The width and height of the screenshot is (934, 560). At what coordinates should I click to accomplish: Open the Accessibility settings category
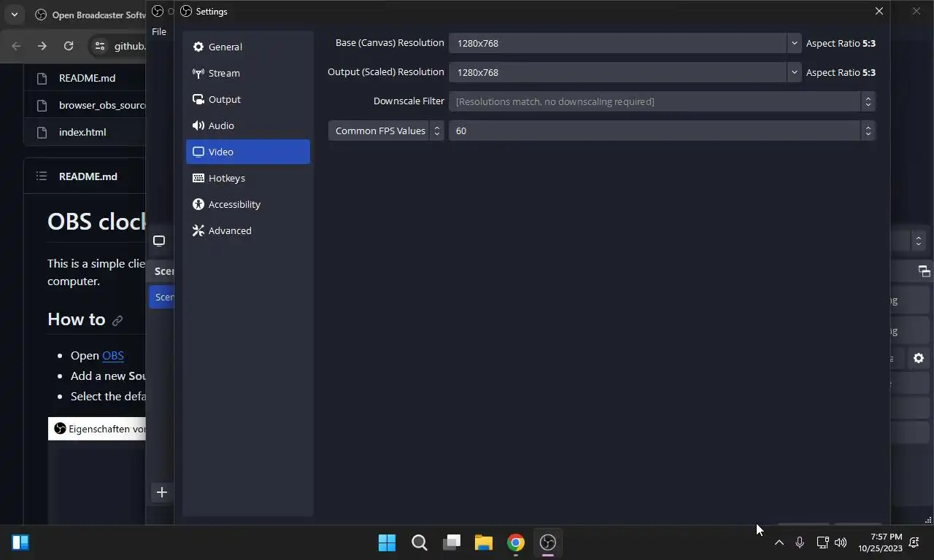[x=247, y=204]
